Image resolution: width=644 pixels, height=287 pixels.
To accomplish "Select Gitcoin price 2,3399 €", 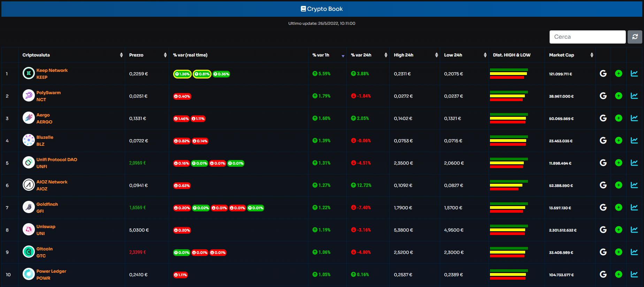I will (138, 252).
